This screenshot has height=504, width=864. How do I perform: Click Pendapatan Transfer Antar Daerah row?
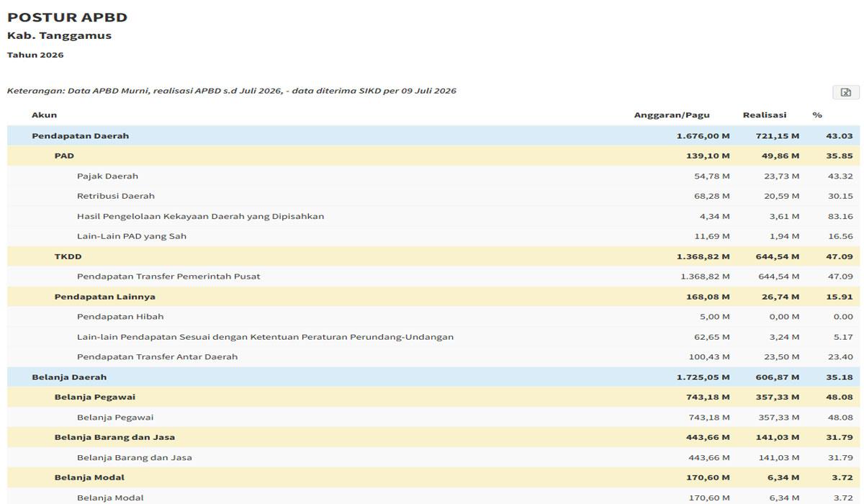(433, 357)
